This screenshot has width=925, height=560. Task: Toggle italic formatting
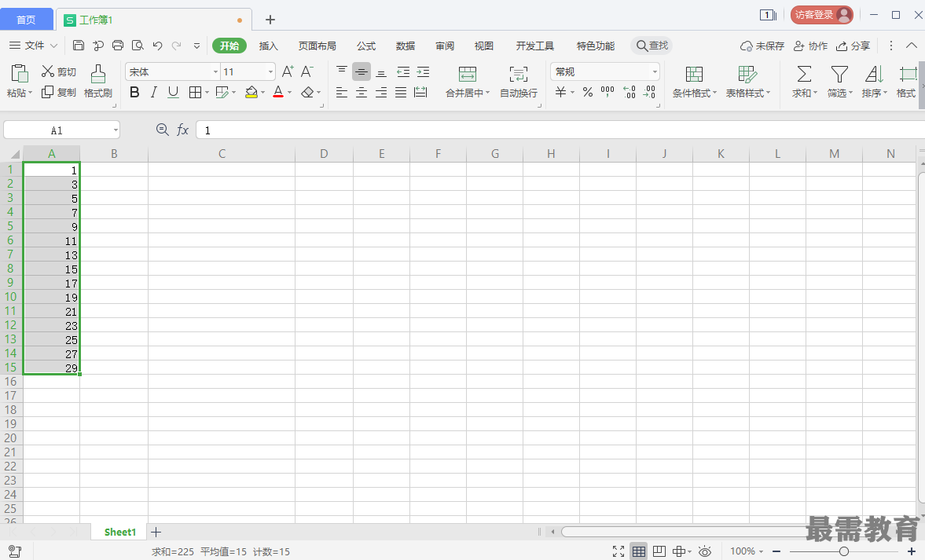click(154, 92)
